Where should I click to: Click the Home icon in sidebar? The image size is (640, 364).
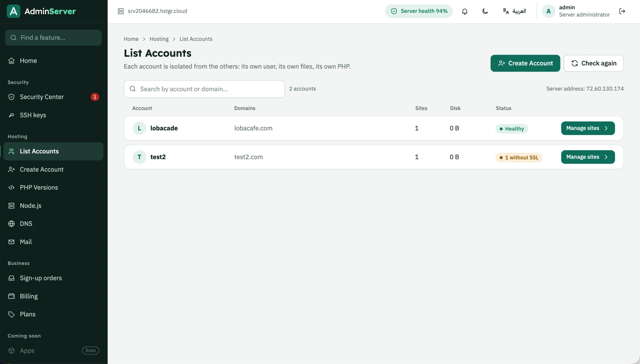point(12,61)
